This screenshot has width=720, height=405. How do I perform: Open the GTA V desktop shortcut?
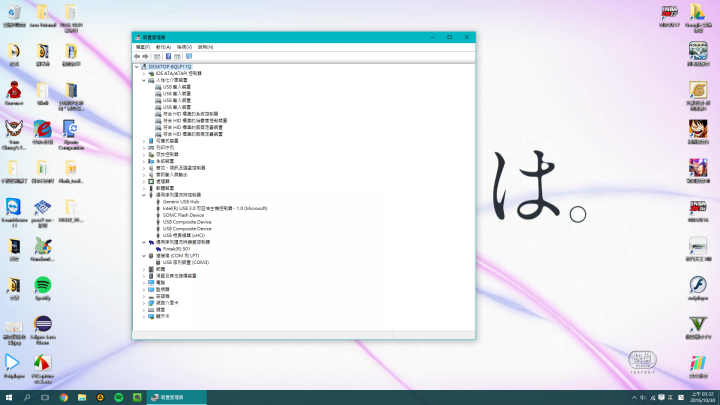click(x=698, y=328)
